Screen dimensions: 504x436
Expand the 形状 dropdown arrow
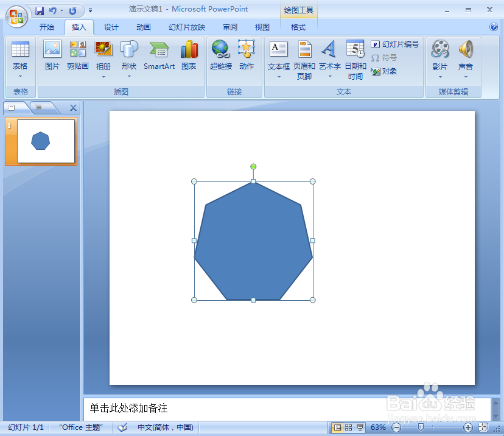pos(129,77)
